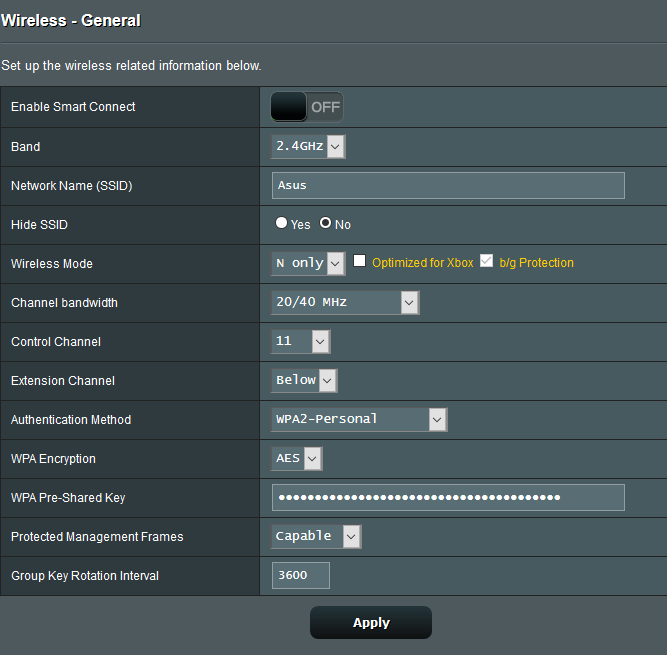Click the Wireless Mode label
667x655 pixels.
(x=52, y=264)
